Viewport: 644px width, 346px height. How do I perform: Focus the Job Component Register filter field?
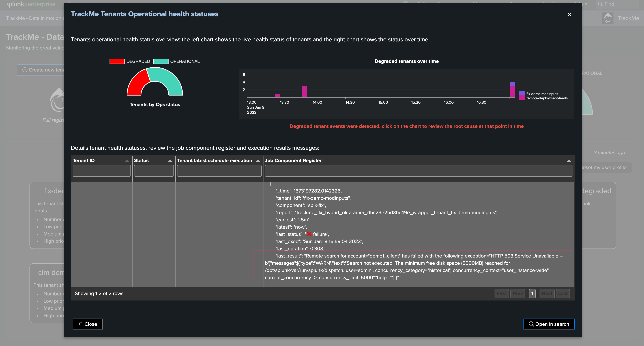(x=418, y=171)
